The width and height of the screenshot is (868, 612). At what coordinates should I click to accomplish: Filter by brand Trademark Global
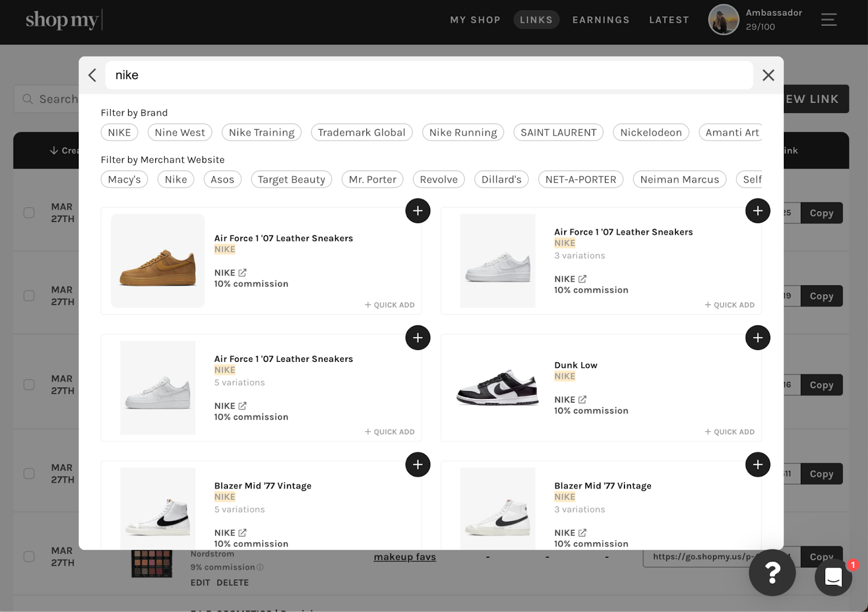(x=362, y=132)
